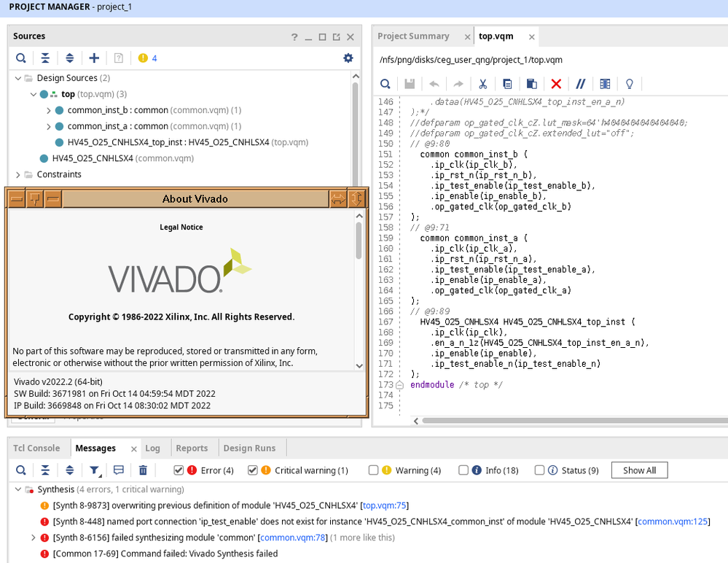Close the Messages tab
Screen dimensions: 728x563
point(133,449)
